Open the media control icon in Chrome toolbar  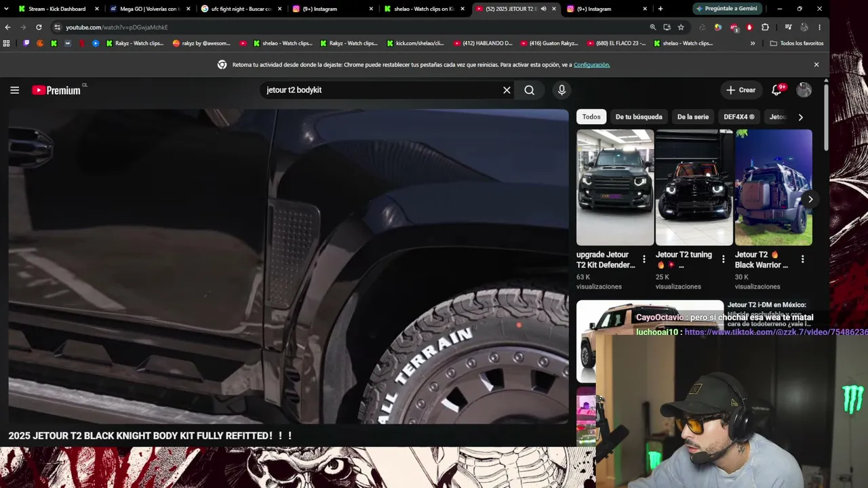(x=788, y=27)
